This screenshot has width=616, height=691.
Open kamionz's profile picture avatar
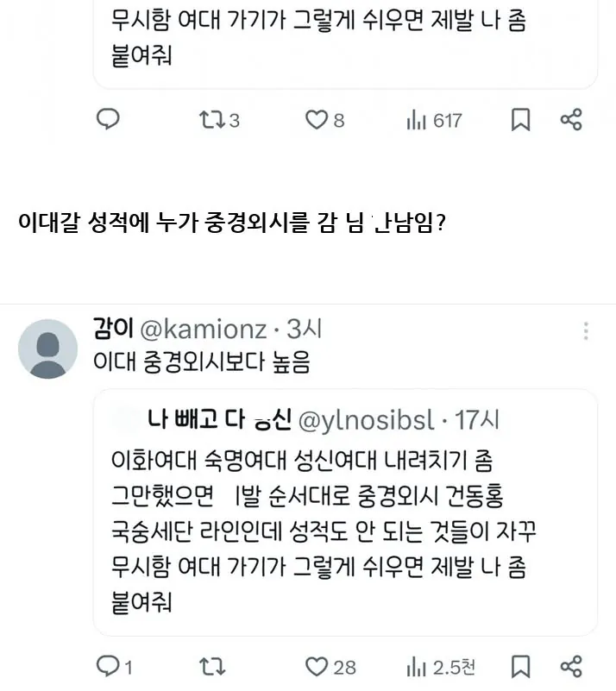pyautogui.click(x=47, y=342)
